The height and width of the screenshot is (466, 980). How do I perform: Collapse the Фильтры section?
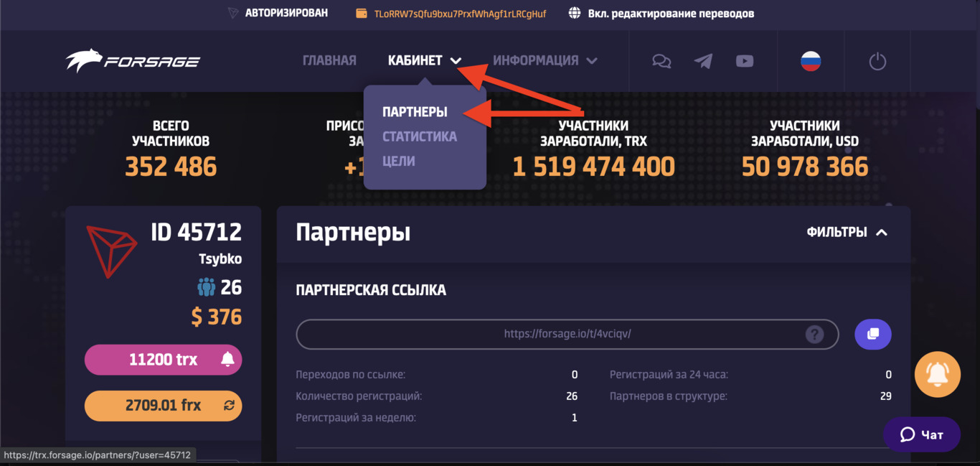[847, 233]
